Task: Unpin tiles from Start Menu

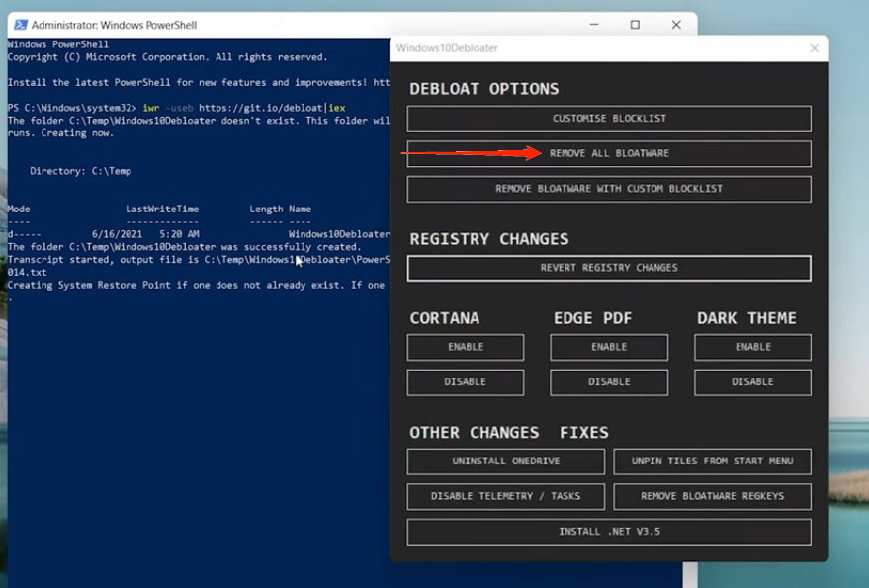Action: point(712,461)
